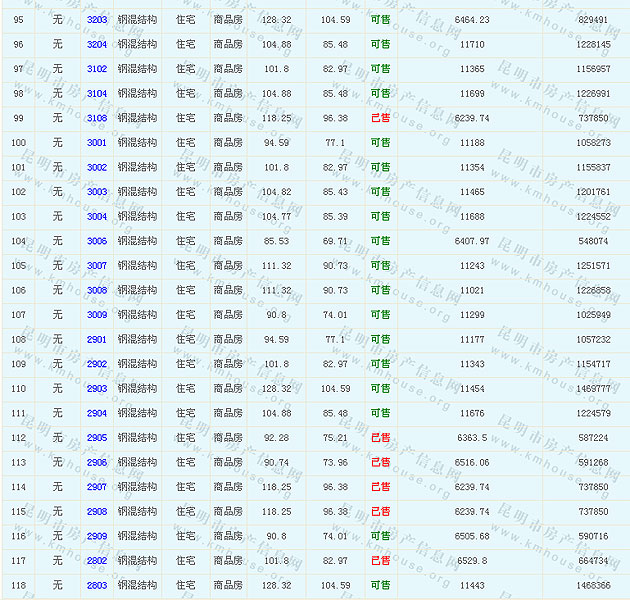Viewport: 630px width, 600px height.
Task: Click the 已售 status in row 112
Action: pyautogui.click(x=380, y=438)
